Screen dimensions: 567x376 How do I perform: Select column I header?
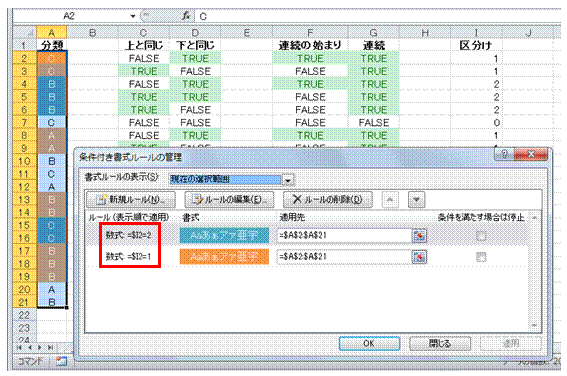coord(476,33)
